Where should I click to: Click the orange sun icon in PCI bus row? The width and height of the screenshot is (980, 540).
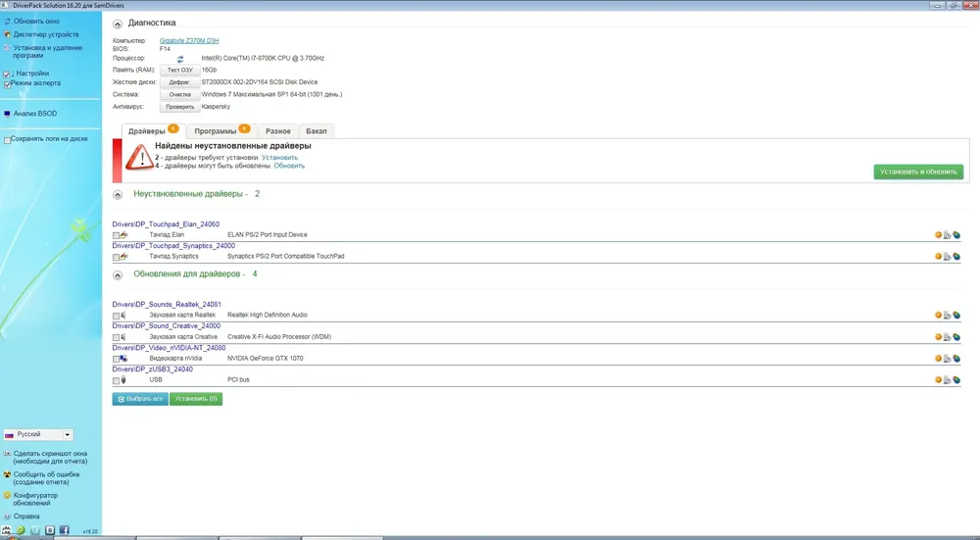pos(938,379)
